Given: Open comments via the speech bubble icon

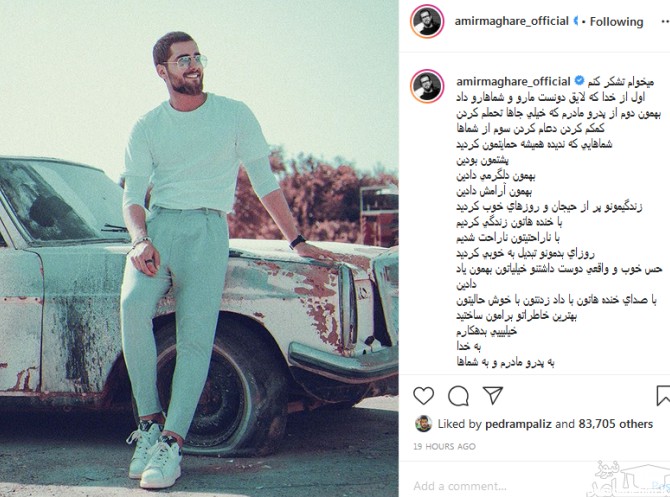Looking at the screenshot, I should [458, 396].
